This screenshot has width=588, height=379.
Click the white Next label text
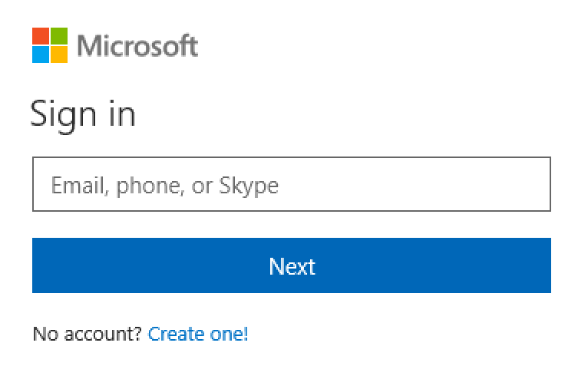click(292, 266)
